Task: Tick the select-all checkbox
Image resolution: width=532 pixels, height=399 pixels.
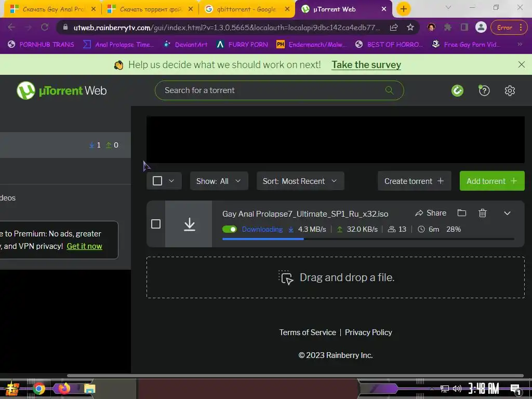Action: tap(157, 181)
